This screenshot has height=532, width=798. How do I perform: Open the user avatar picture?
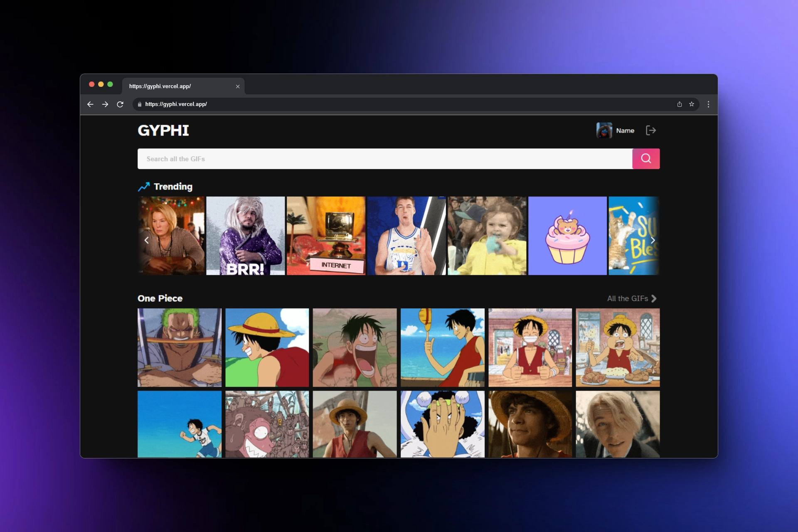pos(604,131)
